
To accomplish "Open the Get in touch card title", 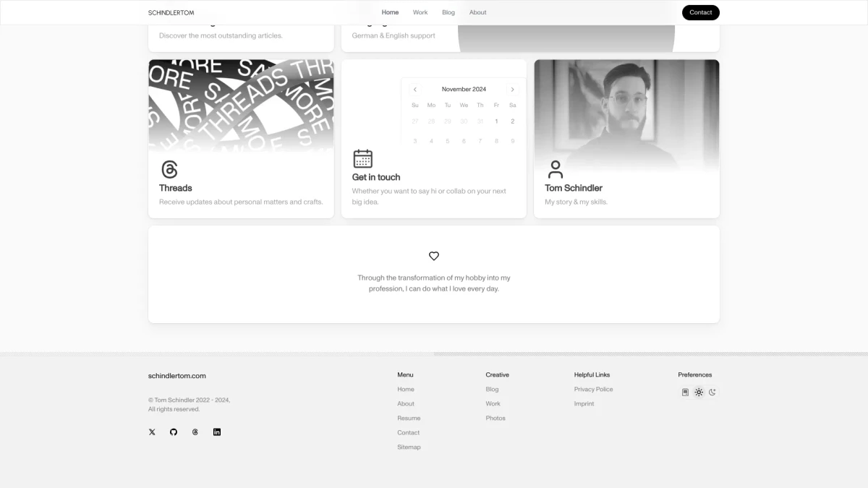I will pos(376,177).
